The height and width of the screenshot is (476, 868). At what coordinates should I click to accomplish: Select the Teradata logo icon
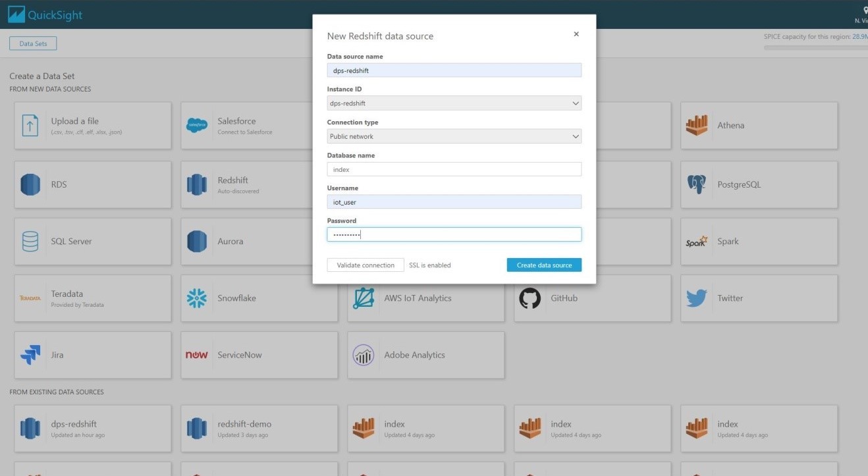coord(31,298)
